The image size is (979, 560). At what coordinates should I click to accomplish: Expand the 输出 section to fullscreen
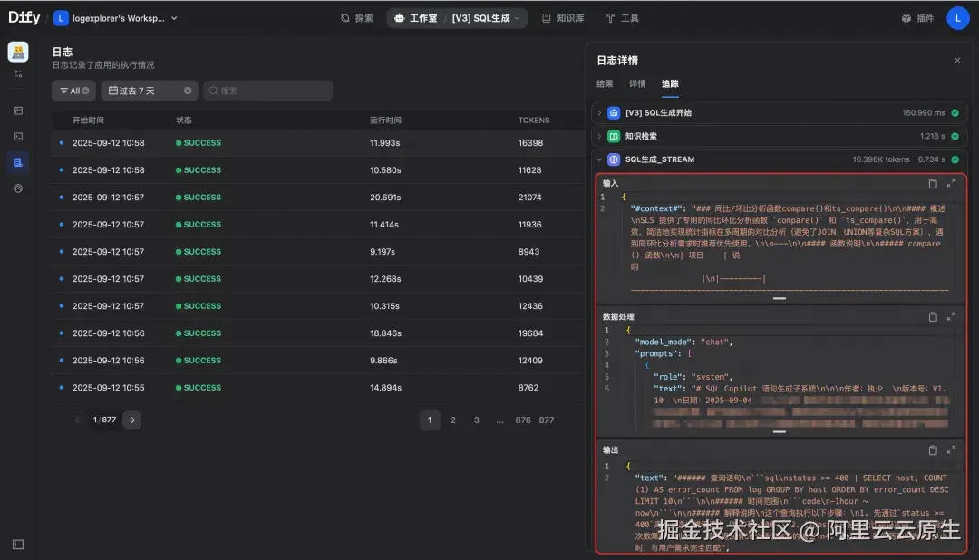[x=950, y=449]
